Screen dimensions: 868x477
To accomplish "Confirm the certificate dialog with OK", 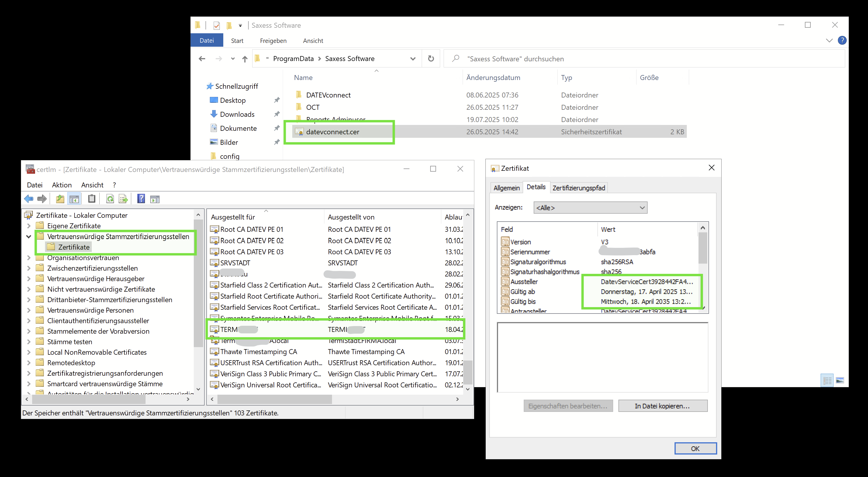I will click(695, 448).
